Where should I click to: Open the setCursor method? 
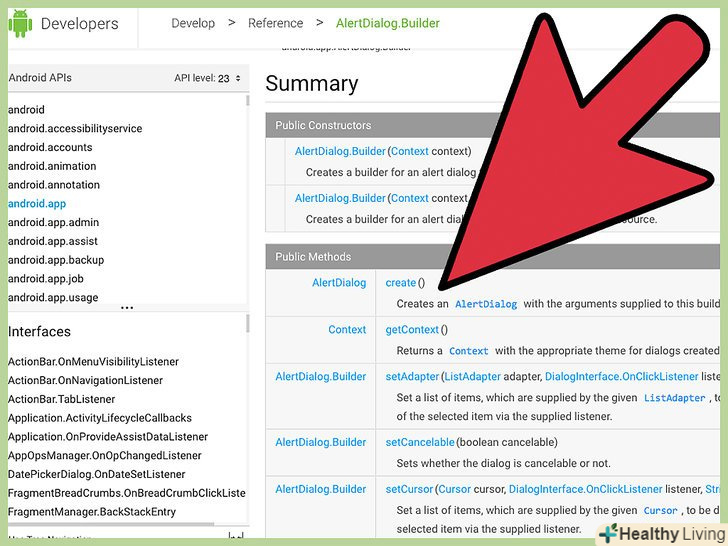click(410, 489)
